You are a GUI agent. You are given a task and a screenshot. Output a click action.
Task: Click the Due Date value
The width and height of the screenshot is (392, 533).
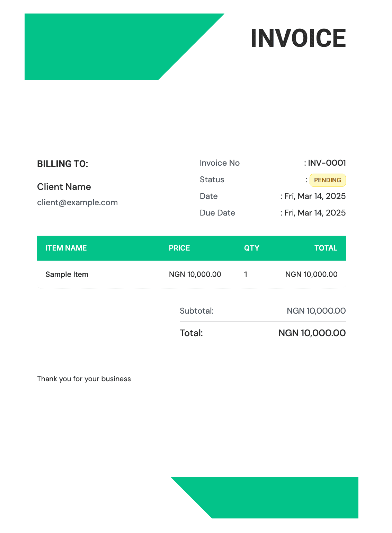(315, 213)
